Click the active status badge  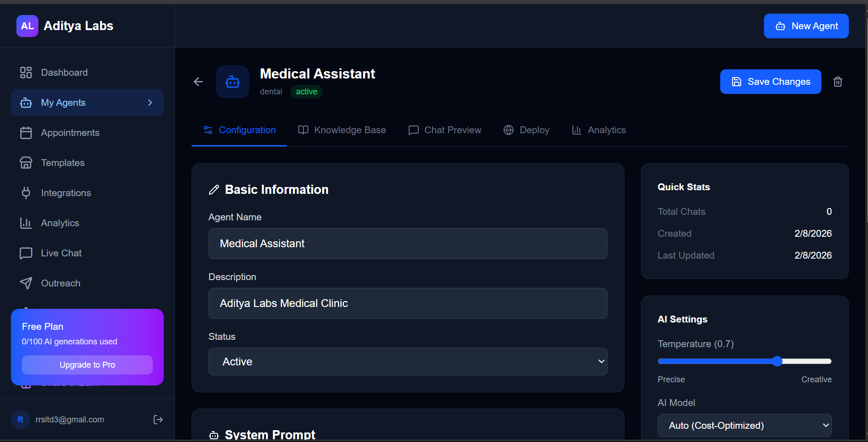[307, 92]
